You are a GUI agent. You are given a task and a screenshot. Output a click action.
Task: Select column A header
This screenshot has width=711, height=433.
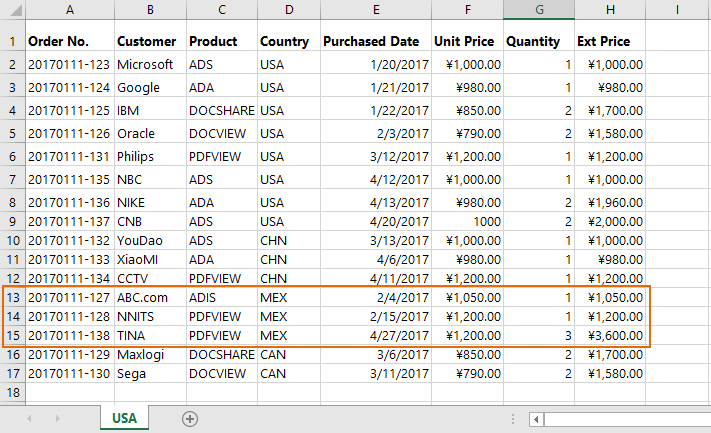click(x=70, y=10)
